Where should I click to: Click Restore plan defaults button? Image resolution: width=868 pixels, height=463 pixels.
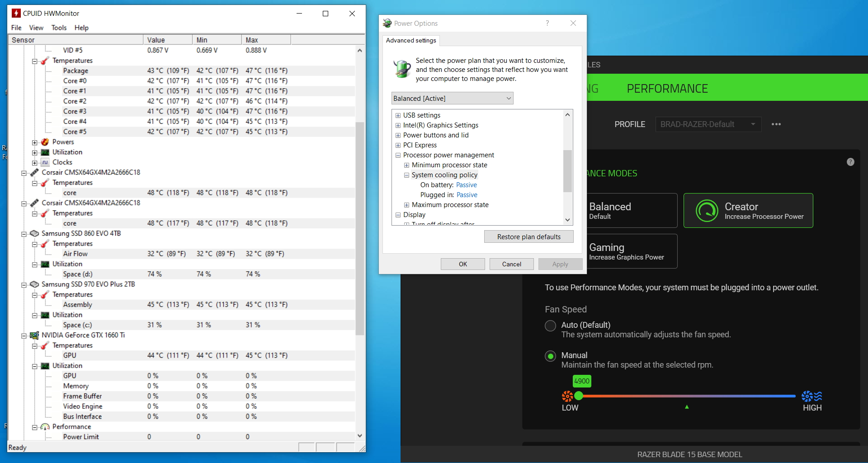click(529, 236)
